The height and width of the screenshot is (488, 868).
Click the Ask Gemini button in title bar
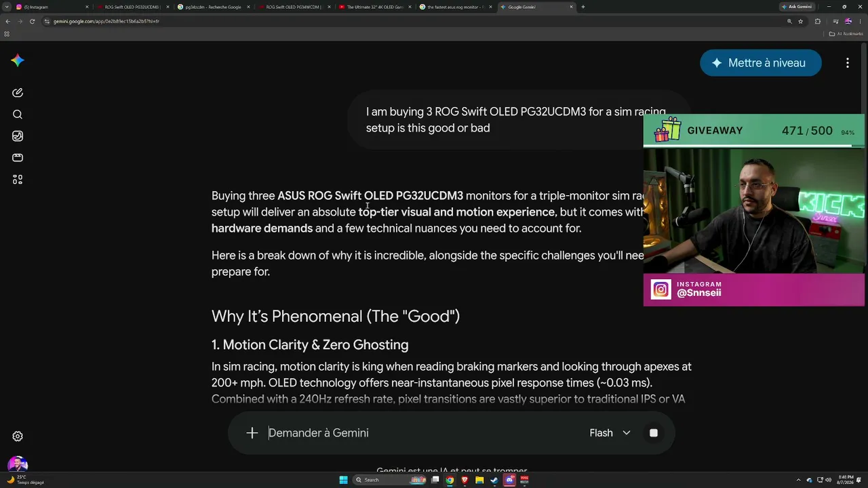(x=797, y=7)
